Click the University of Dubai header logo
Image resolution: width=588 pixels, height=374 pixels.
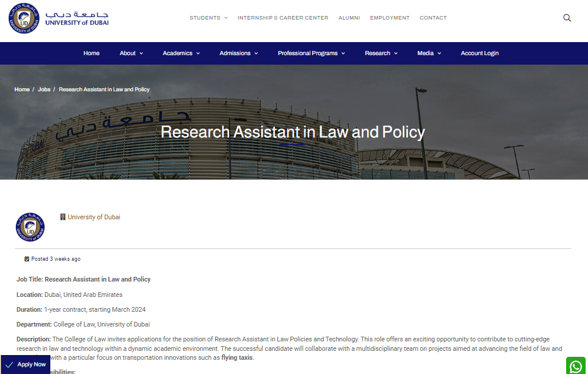click(58, 18)
